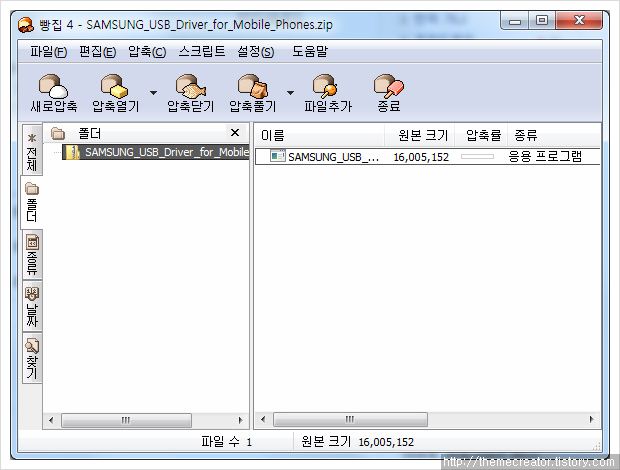Click left arrow of file list scrollbar
Screen dimensions: 620x470
coord(263,419)
